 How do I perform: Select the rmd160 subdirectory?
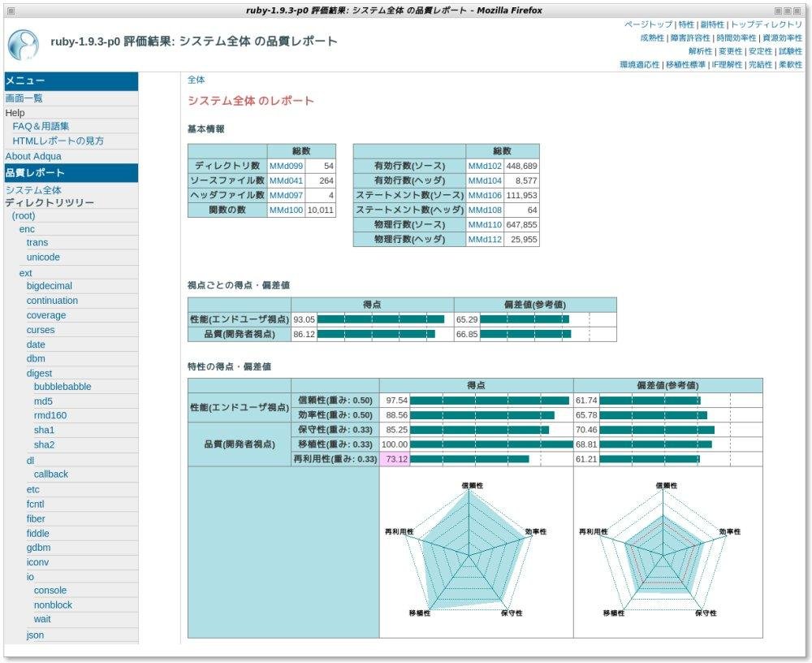50,415
